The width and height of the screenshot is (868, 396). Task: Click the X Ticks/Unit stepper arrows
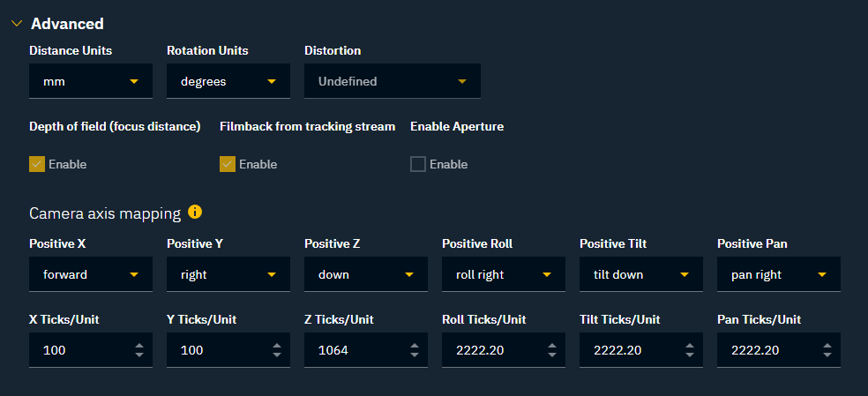coord(138,350)
